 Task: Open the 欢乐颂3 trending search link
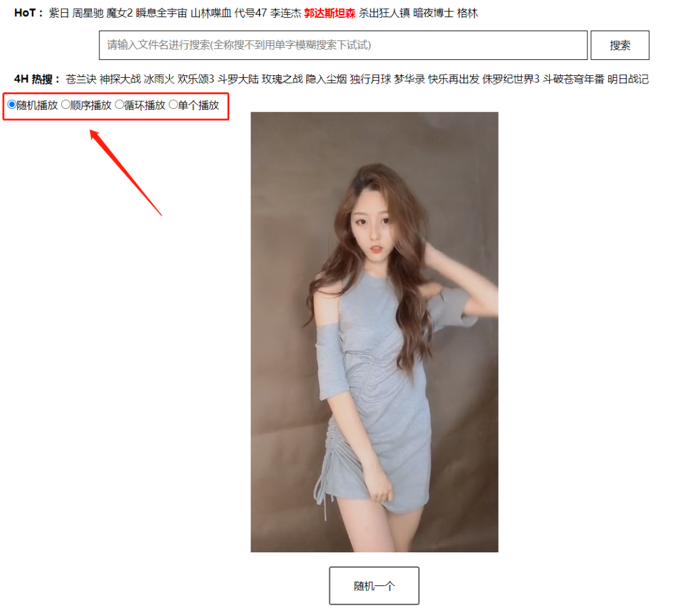tap(196, 79)
